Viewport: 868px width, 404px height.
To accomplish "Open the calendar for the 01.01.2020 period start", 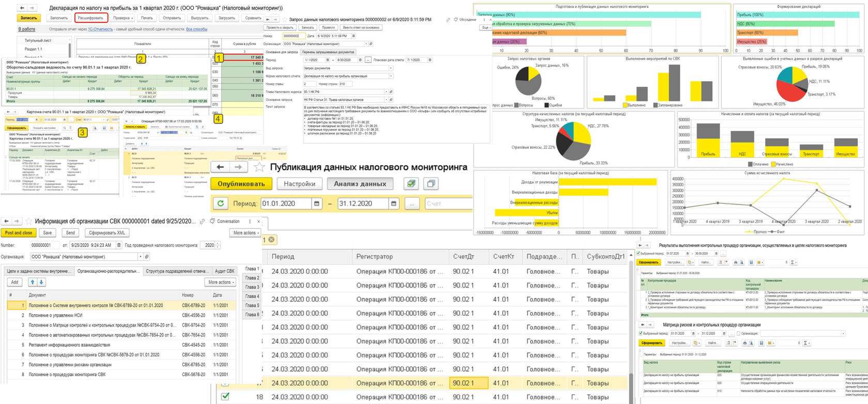I will point(317,204).
